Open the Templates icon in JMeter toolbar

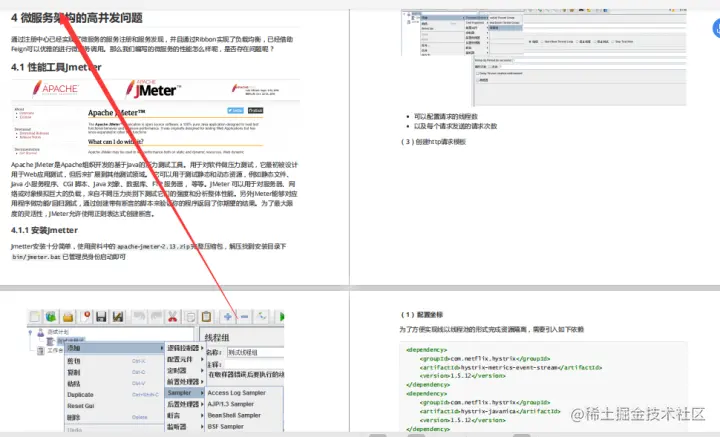pyautogui.click(x=51, y=316)
